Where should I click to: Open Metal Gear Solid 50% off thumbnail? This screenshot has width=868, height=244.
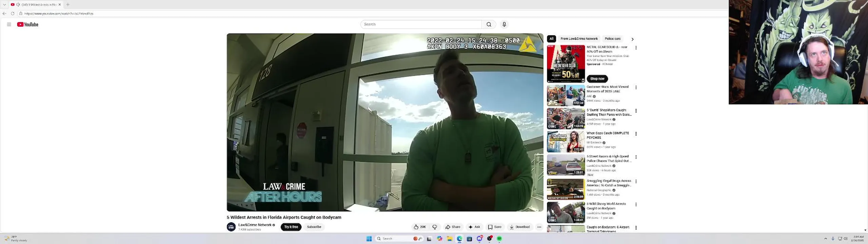point(566,64)
